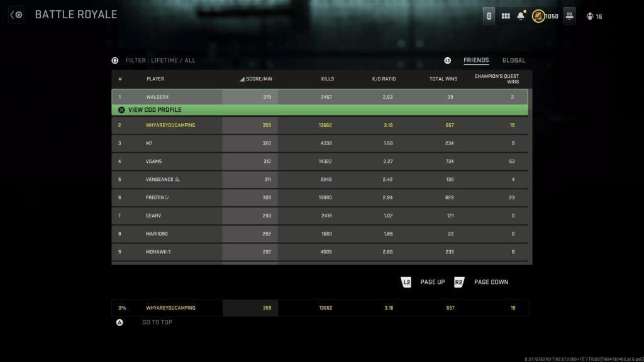Select player WALDERX in row 1
644x362 pixels.
point(319,97)
